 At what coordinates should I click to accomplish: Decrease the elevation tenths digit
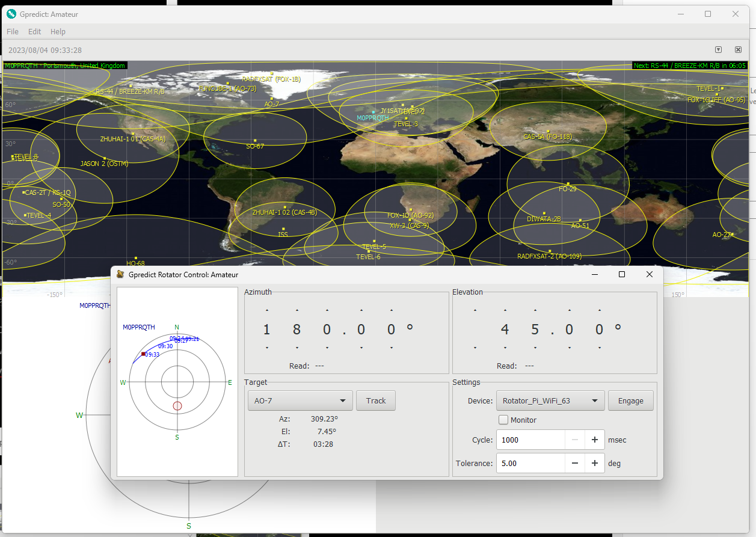click(x=570, y=348)
